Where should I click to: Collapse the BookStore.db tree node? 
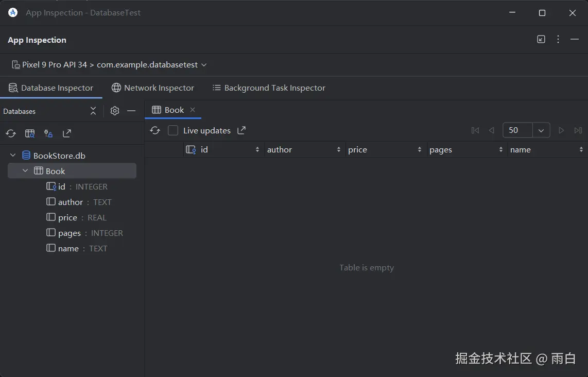tap(13, 155)
